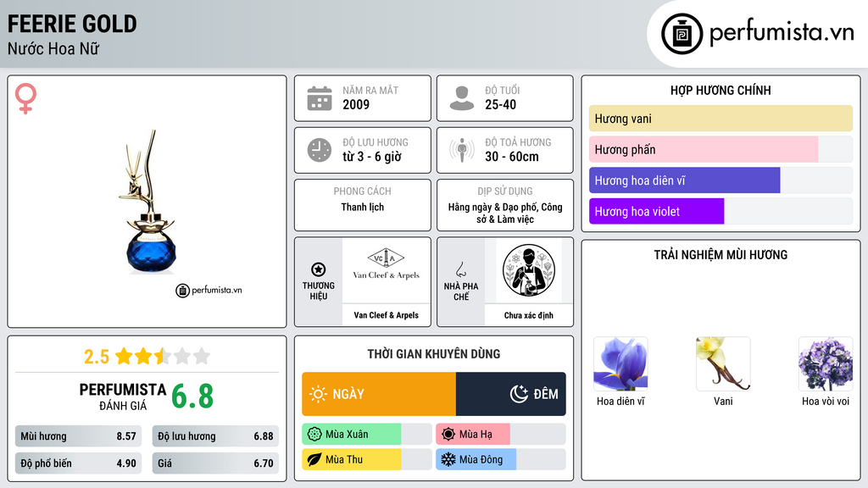Click the Chưa xác định perfumer label

point(529,315)
